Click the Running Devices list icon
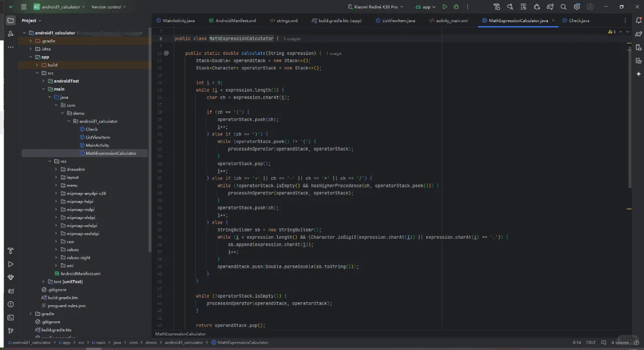 pos(524,7)
